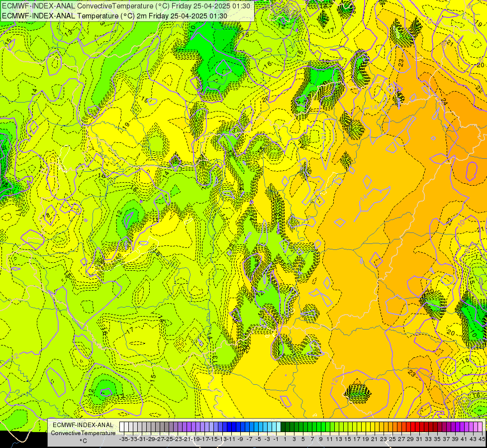
Task: Click the Temperature 2m title line
Action: (x=114, y=16)
